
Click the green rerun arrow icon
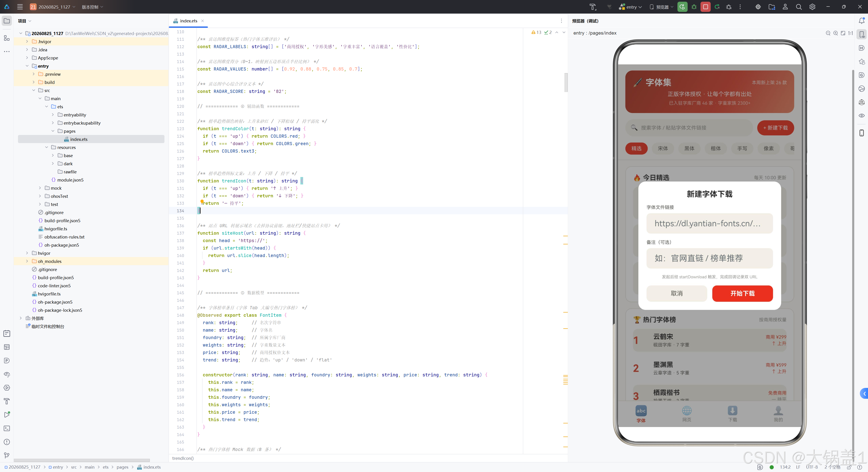point(717,7)
